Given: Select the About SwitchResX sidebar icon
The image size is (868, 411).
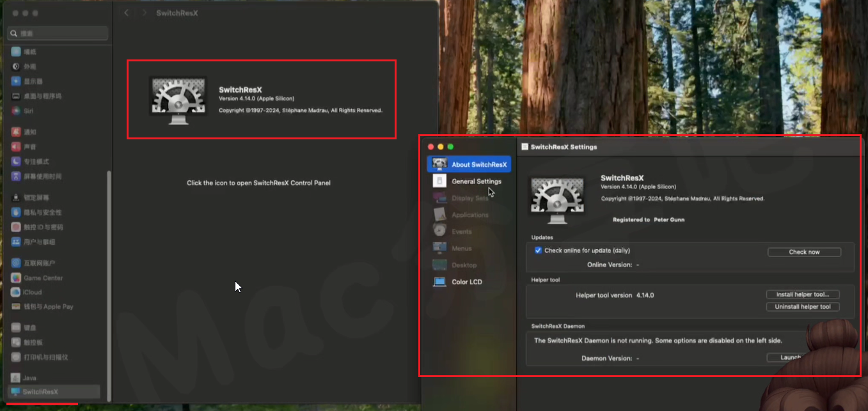Looking at the screenshot, I should pos(439,164).
